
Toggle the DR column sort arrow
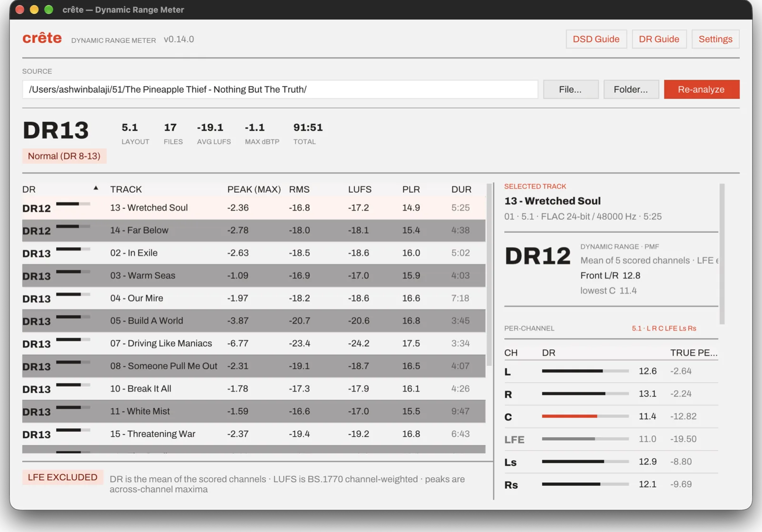coord(96,188)
